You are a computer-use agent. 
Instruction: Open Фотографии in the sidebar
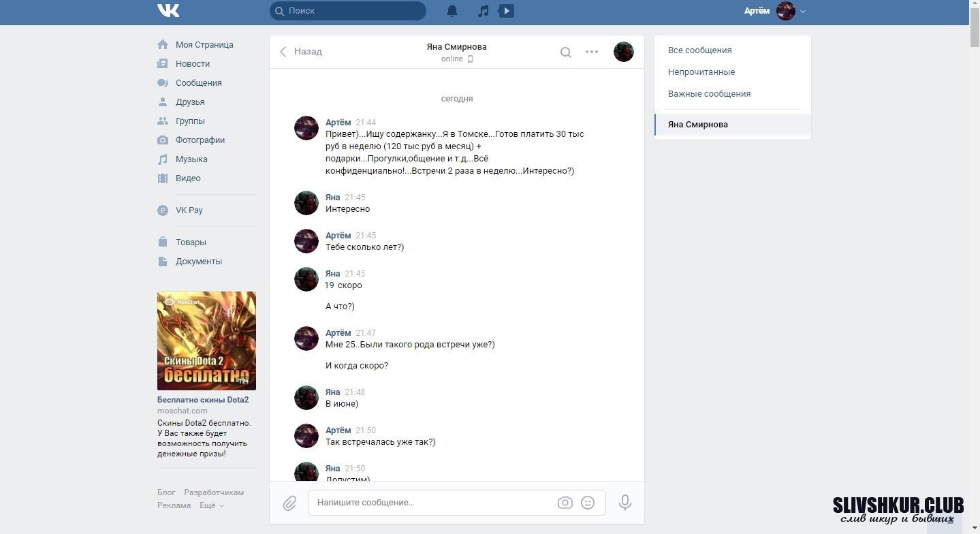coord(200,140)
